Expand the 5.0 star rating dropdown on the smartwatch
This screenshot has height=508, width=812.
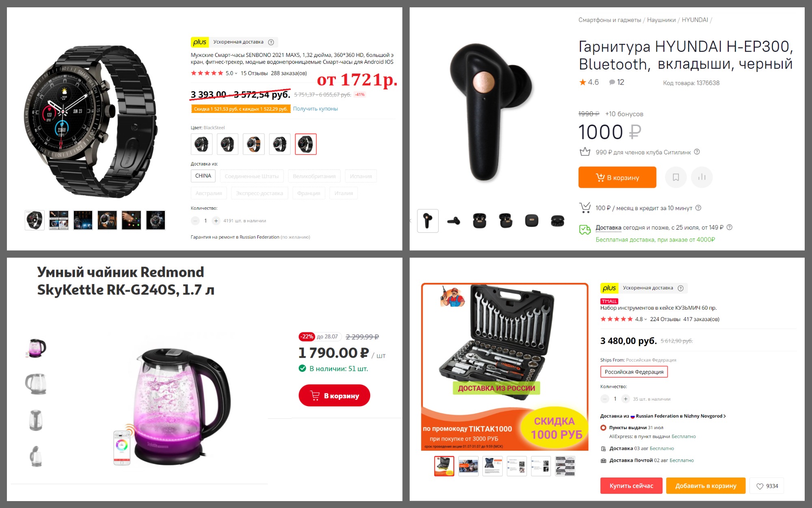coord(231,73)
